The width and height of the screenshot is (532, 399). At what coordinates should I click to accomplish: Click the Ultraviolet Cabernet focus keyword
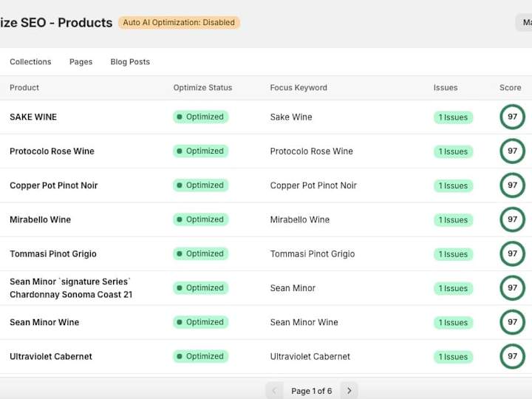(310, 357)
